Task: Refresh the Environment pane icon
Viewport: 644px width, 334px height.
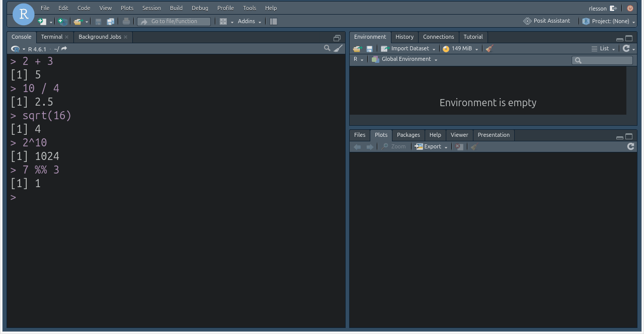Action: (x=626, y=49)
